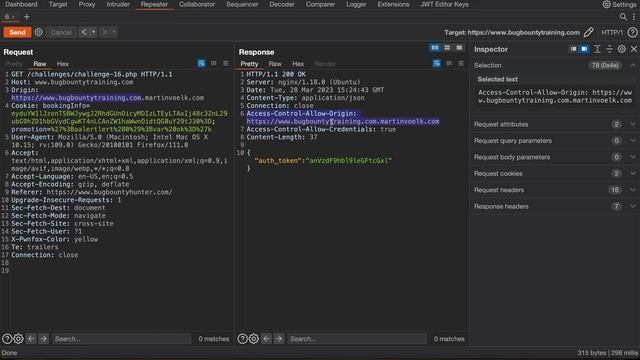Switch to the Target tab
The width and height of the screenshot is (640, 360).
point(58,4)
